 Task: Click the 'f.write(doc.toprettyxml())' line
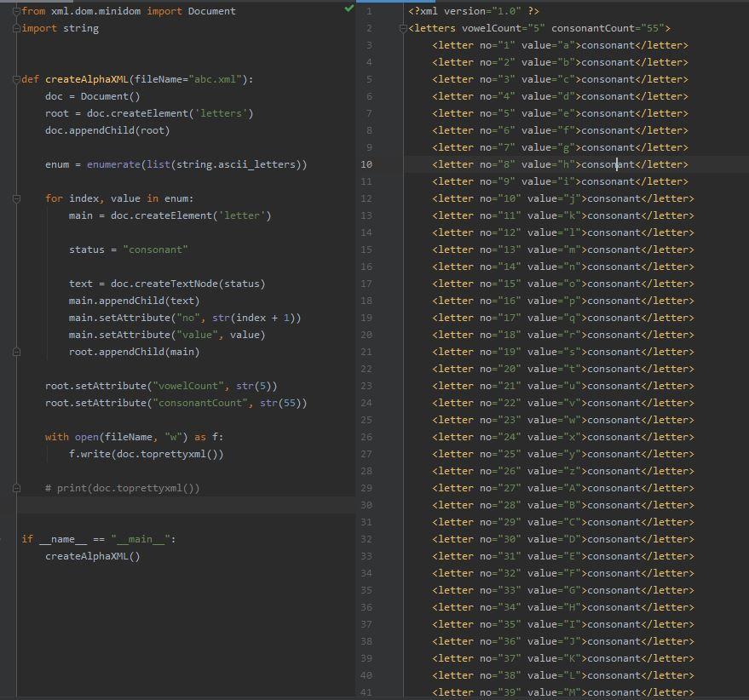tap(147, 454)
